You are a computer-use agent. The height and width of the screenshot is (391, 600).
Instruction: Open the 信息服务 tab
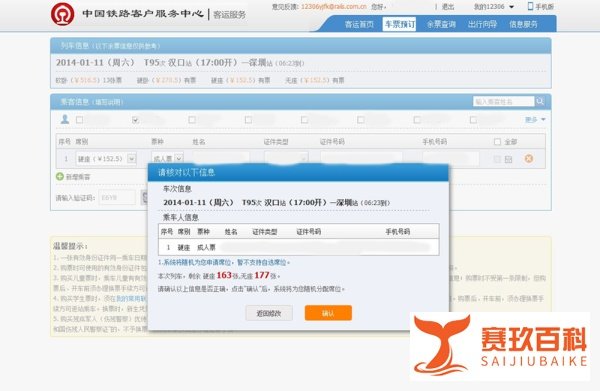click(x=523, y=24)
